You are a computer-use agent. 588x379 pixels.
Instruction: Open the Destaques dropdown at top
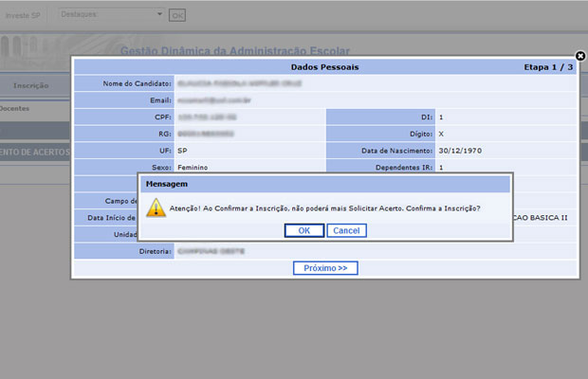tap(110, 15)
